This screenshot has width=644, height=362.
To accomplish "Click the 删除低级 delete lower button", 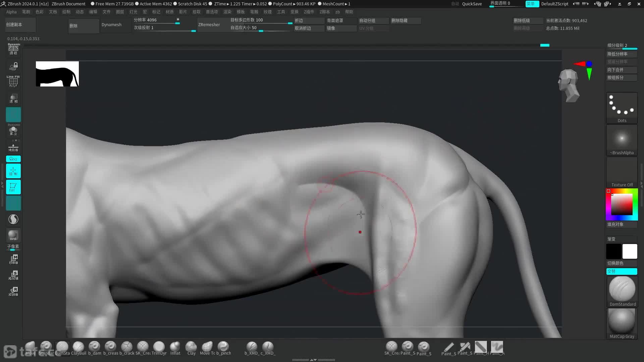I will point(528,20).
